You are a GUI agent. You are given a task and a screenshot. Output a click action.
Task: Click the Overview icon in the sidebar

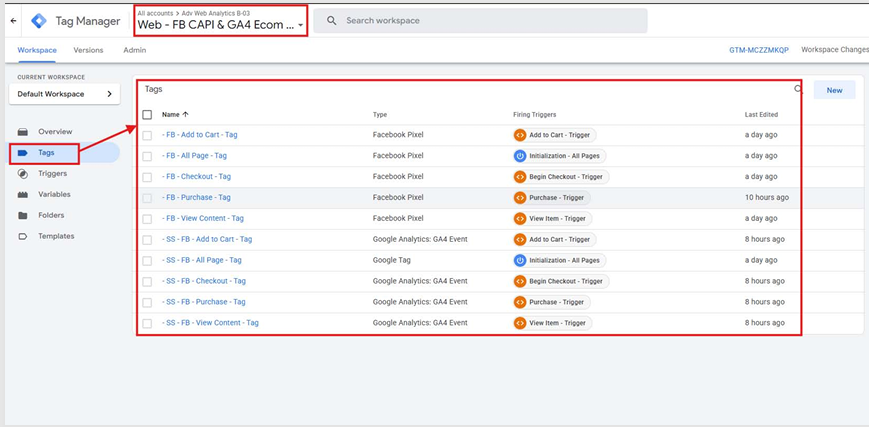(23, 132)
